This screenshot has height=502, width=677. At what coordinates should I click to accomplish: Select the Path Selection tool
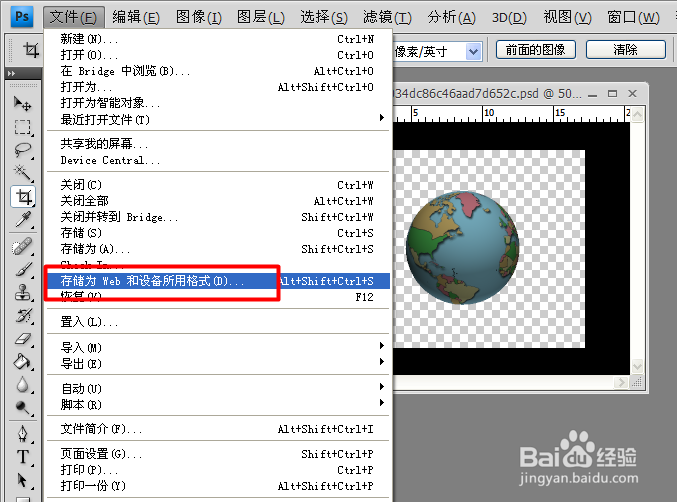tap(22, 480)
